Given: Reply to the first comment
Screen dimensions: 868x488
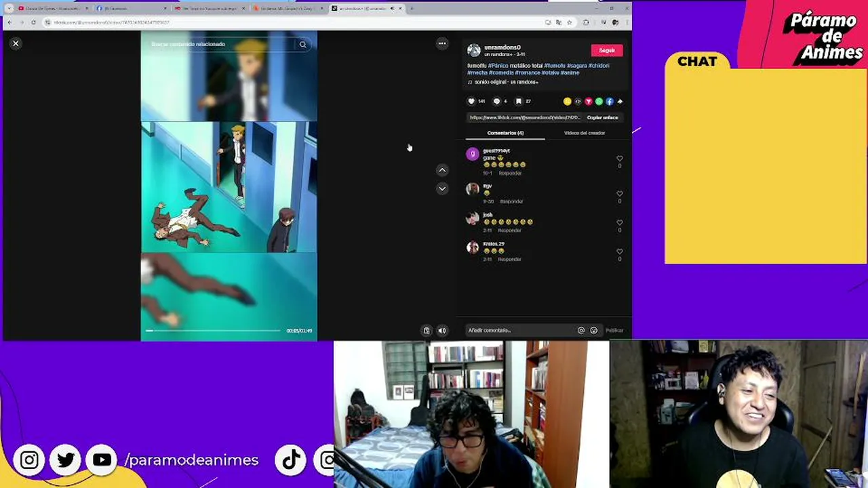Looking at the screenshot, I should pyautogui.click(x=511, y=173).
